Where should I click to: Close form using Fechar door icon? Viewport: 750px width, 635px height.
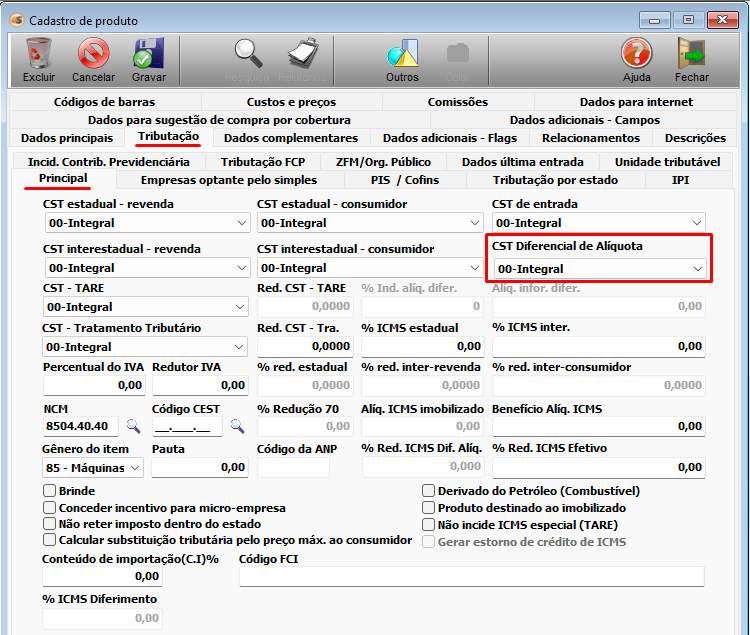click(691, 53)
